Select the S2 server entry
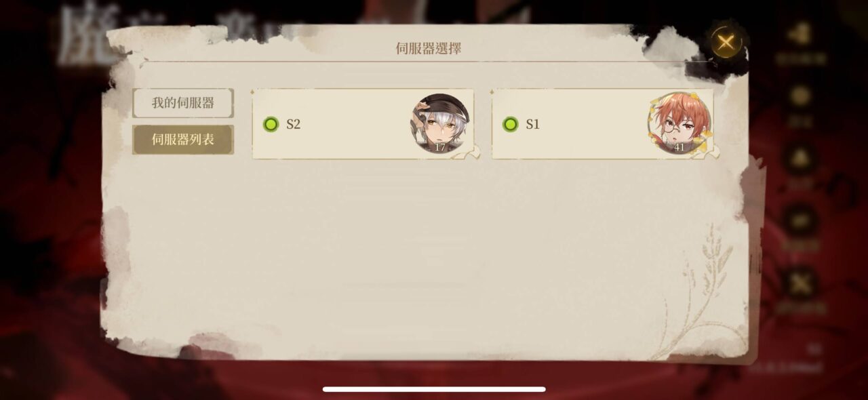The image size is (868, 400). [363, 124]
